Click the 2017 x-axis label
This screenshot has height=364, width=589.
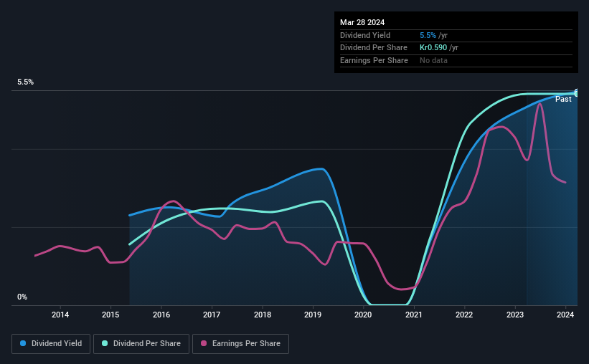coord(212,315)
